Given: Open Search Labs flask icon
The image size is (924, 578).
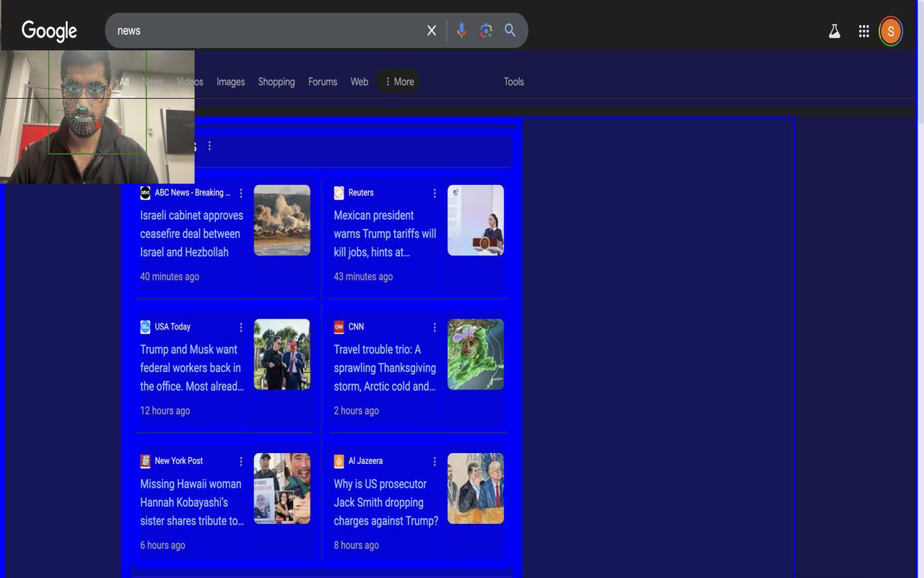Looking at the screenshot, I should point(834,31).
